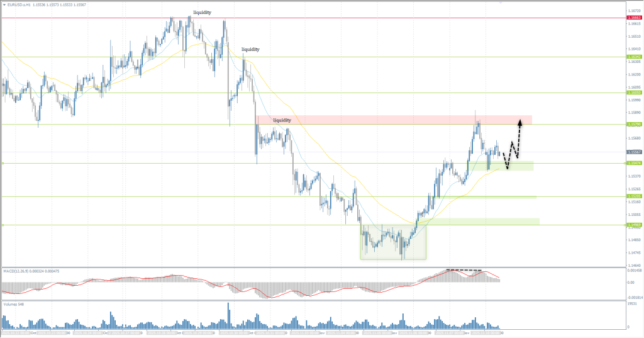Click the 1.15790 price level tag
Viewport: 644px width, 338px height.
634,124
